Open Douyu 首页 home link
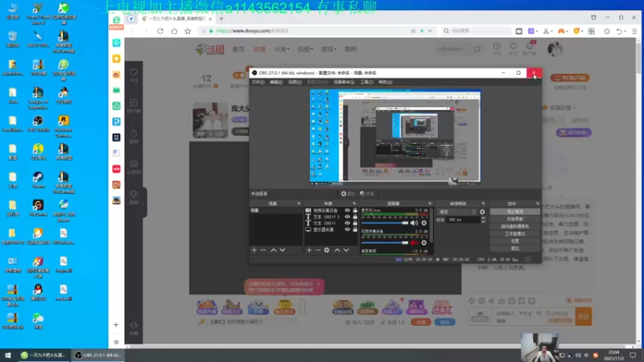Image resolution: width=644 pixels, height=362 pixels. click(x=238, y=49)
